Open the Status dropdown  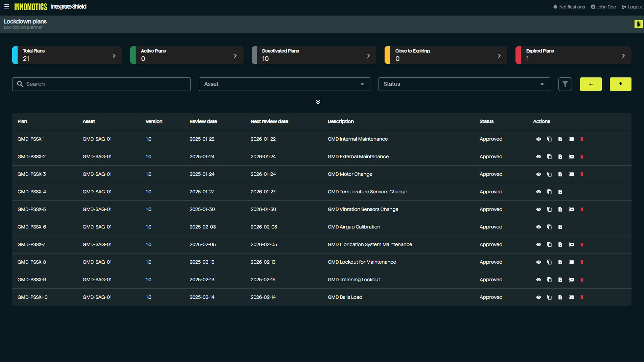pos(464,84)
